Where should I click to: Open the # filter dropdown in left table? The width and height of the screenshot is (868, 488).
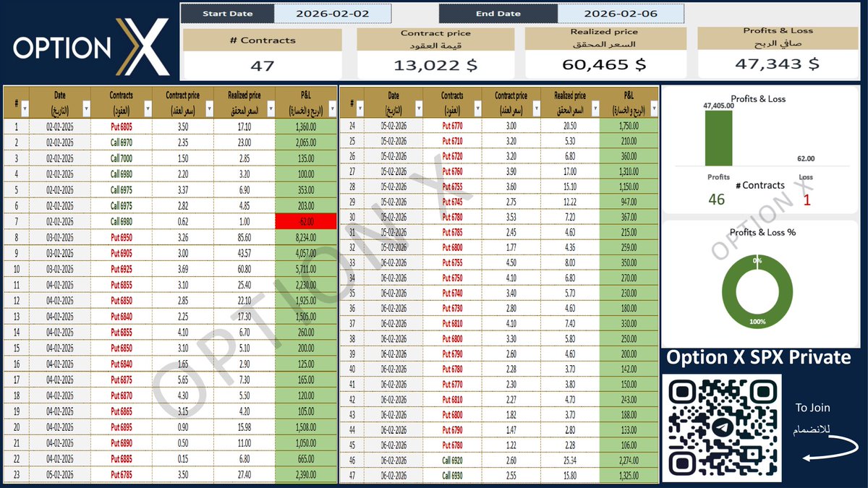coord(24,109)
